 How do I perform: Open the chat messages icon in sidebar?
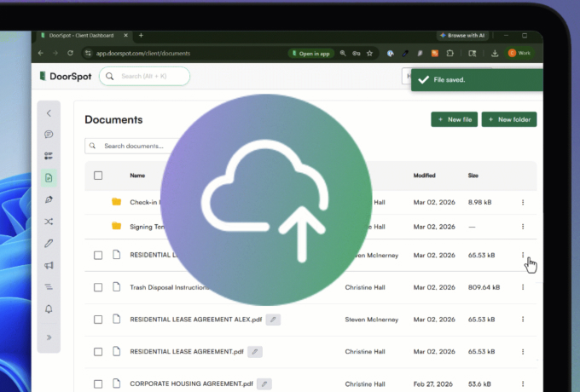pos(49,135)
